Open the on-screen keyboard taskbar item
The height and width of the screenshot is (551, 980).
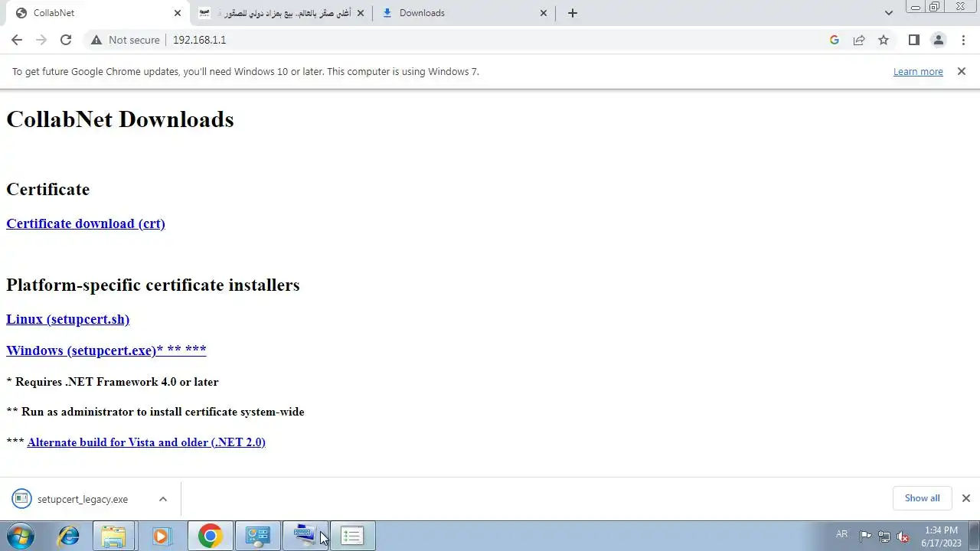tap(305, 536)
